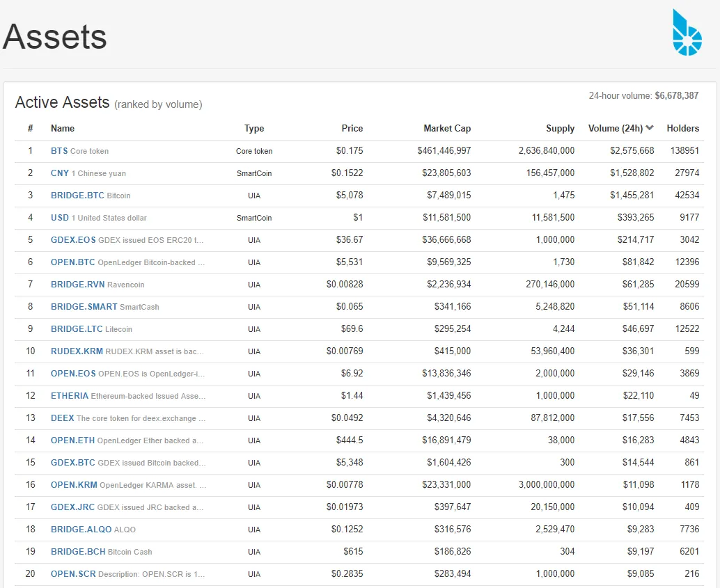Open the DEEX asset link
This screenshot has width=720, height=588.
pyautogui.click(x=63, y=418)
